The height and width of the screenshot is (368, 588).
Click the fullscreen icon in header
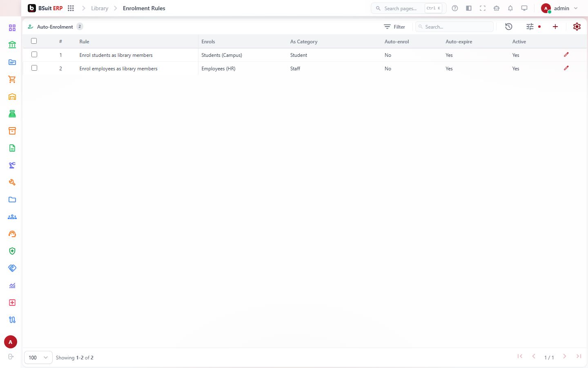(x=483, y=8)
